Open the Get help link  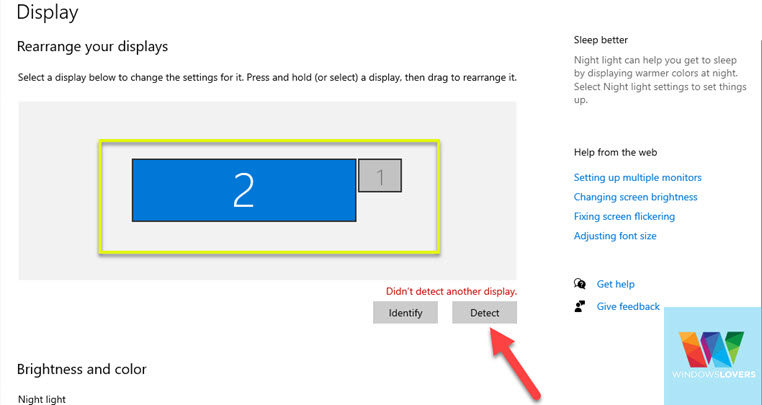616,284
